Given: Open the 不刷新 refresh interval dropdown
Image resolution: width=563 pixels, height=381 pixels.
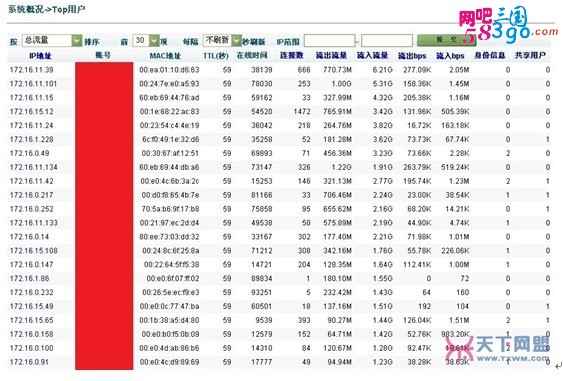Looking at the screenshot, I should click(222, 40).
